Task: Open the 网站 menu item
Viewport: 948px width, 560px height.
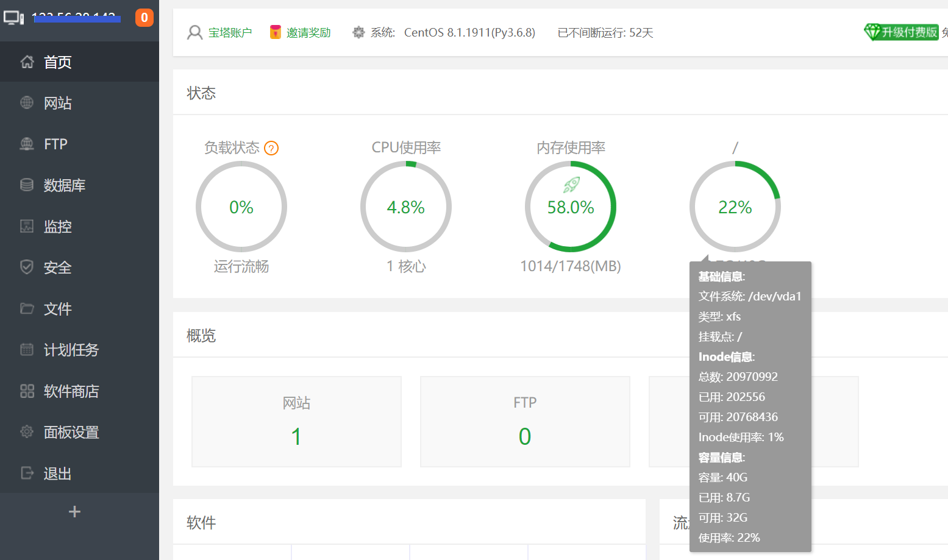Action: (x=58, y=103)
